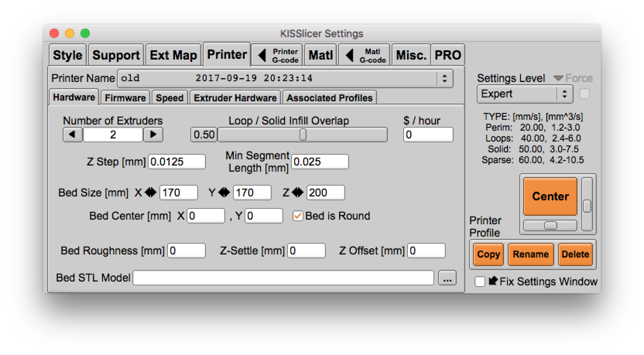Switch to the Firmware sub-tab
Image resolution: width=644 pixels, height=355 pixels.
125,98
